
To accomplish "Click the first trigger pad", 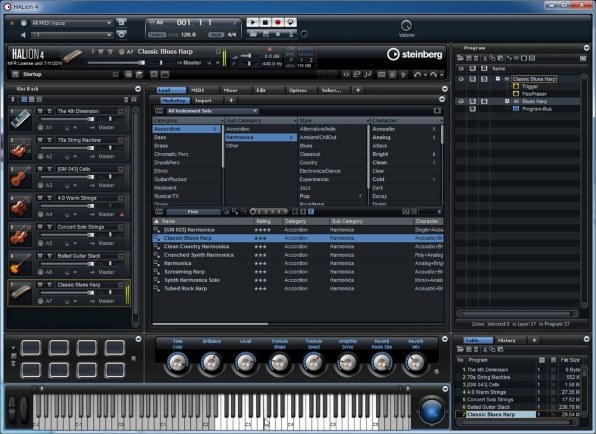I will [x=31, y=348].
